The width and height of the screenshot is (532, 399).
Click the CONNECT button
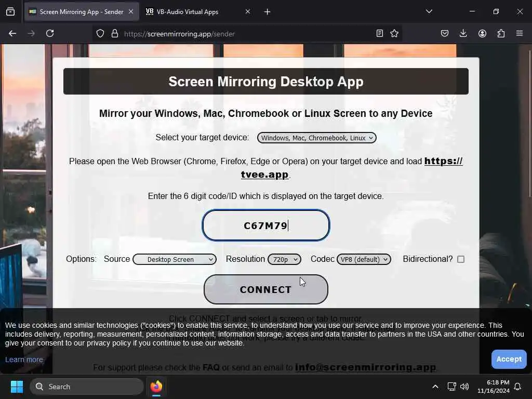click(265, 289)
